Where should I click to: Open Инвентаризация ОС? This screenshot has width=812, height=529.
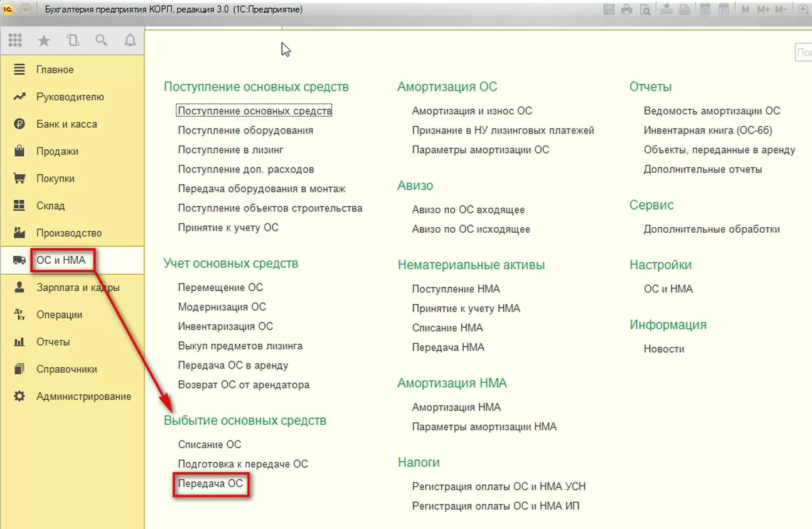225,326
